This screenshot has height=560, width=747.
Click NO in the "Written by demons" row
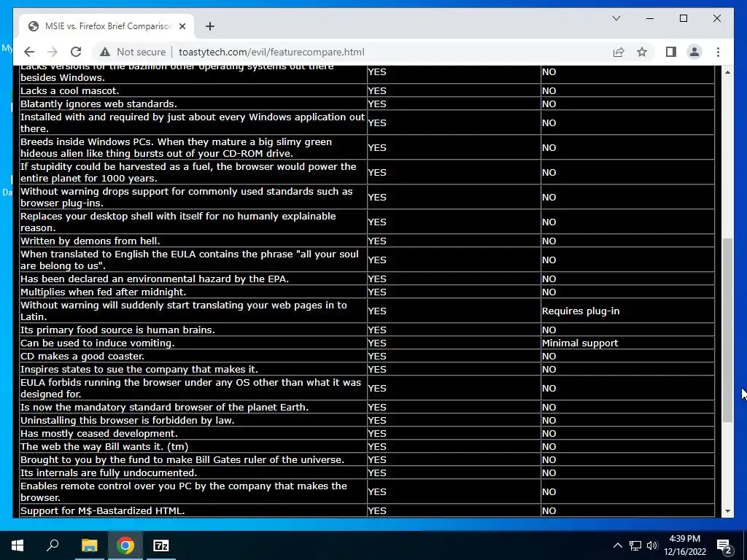point(549,241)
